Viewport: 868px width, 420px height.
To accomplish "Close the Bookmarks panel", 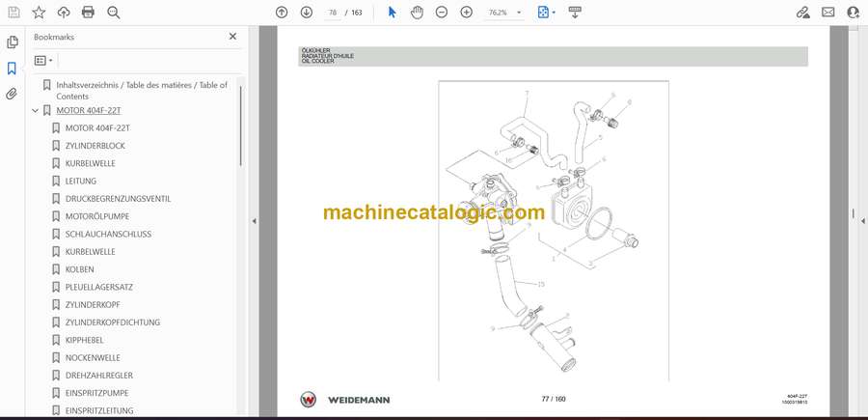I will pos(232,37).
